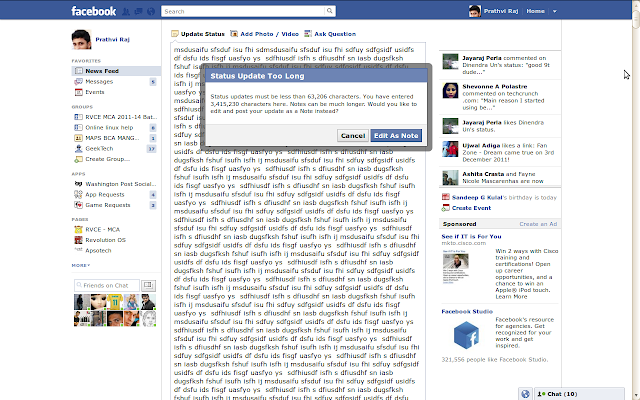Click Create an Ad link
Image resolution: width=640 pixels, height=400 pixels.
pos(538,224)
